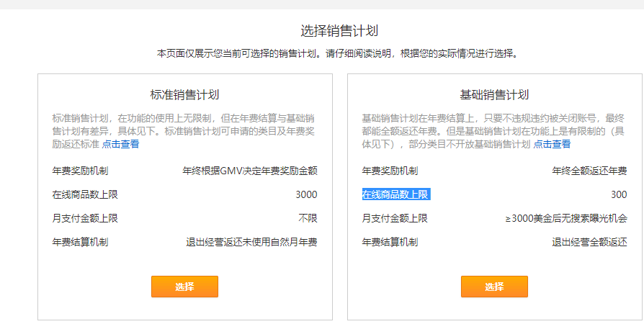Click 年费奖励机制 label in 标准销售计划 card

pos(80,171)
